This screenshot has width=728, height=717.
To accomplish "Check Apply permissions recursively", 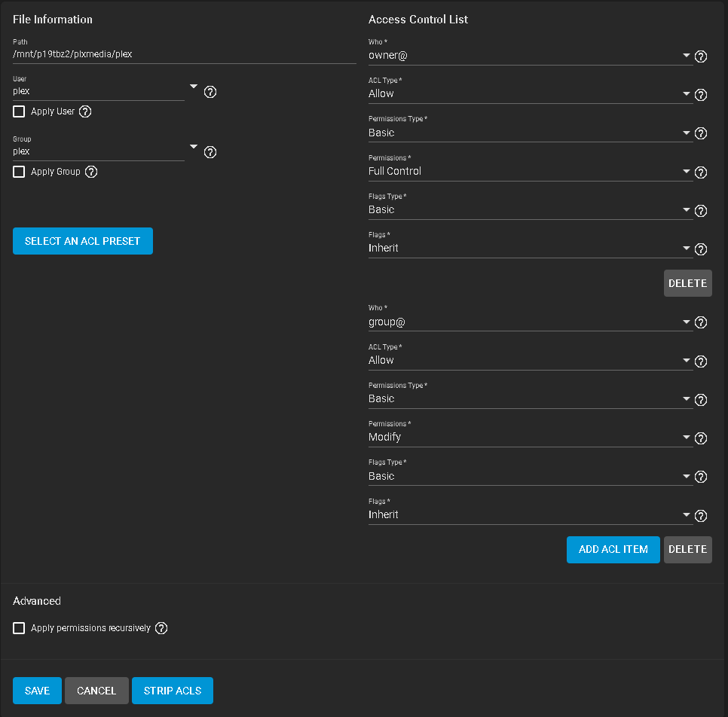I will [x=19, y=628].
